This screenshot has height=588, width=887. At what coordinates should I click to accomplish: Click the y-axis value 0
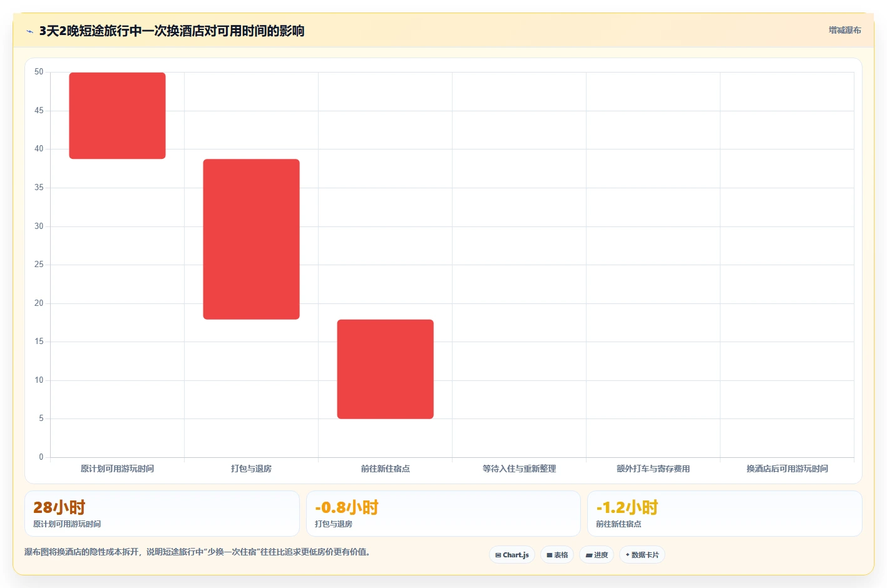41,457
